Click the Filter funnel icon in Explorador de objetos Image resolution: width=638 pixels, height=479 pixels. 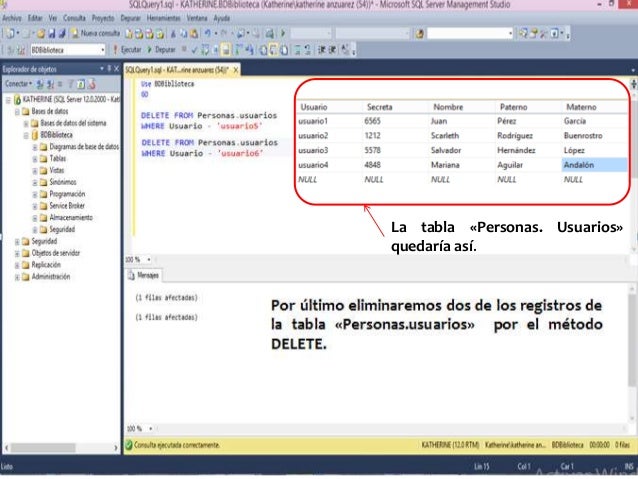70,84
